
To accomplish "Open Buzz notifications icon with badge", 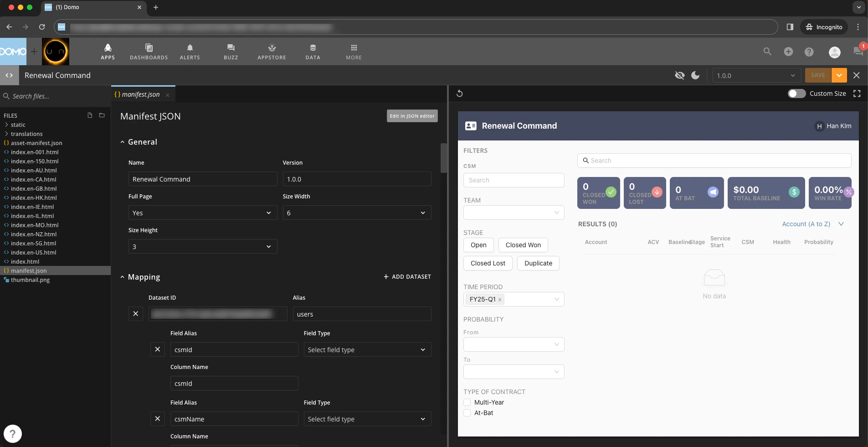I will pyautogui.click(x=858, y=51).
